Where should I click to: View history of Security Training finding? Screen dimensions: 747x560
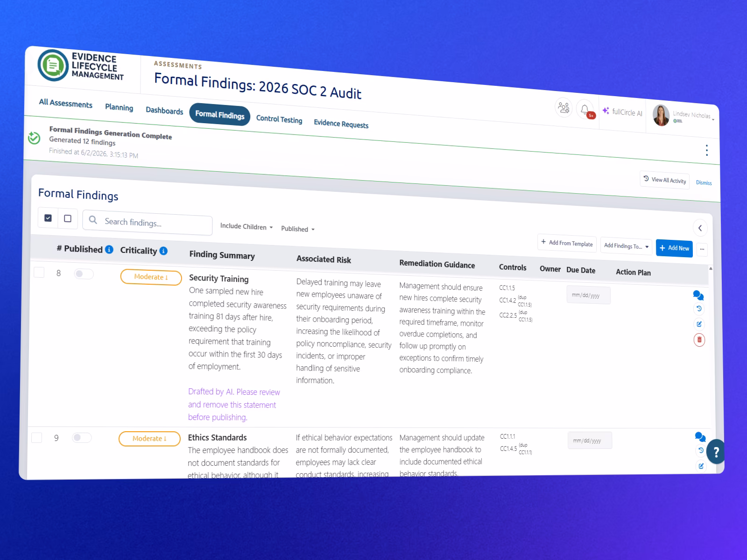point(699,309)
